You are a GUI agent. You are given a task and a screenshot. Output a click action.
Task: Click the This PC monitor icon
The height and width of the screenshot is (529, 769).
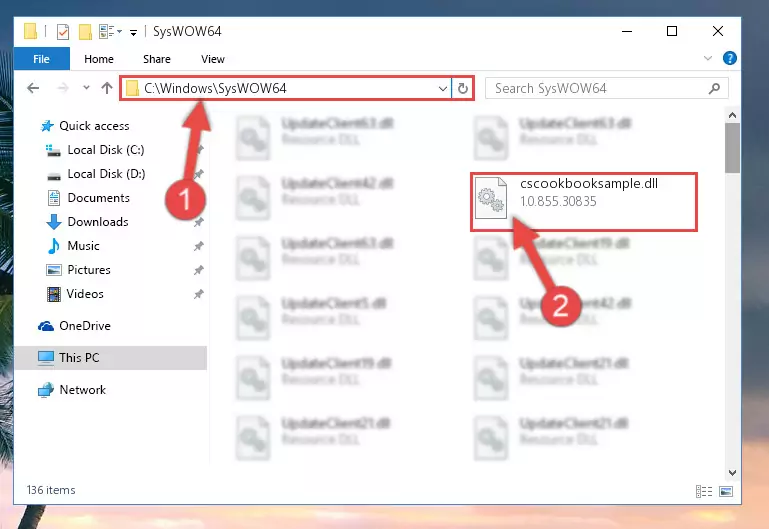pyautogui.click(x=46, y=358)
